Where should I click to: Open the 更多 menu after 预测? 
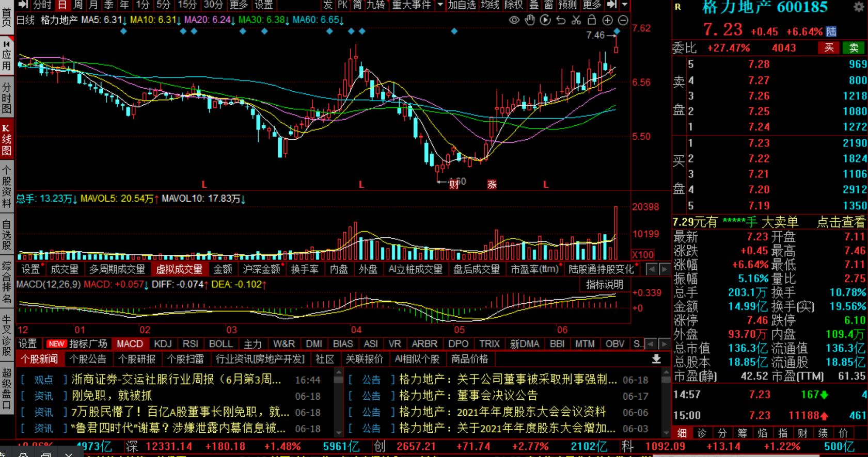(592, 5)
